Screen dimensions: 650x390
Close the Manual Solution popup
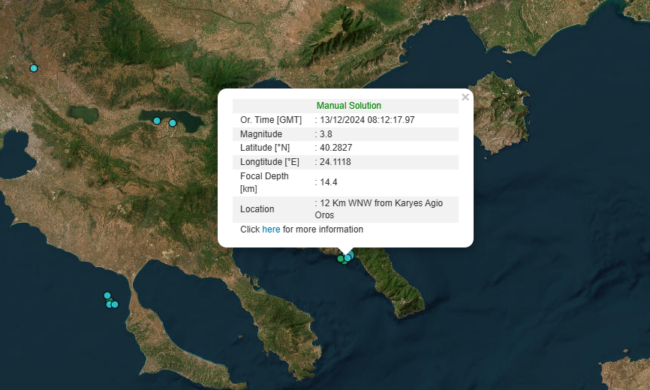465,97
